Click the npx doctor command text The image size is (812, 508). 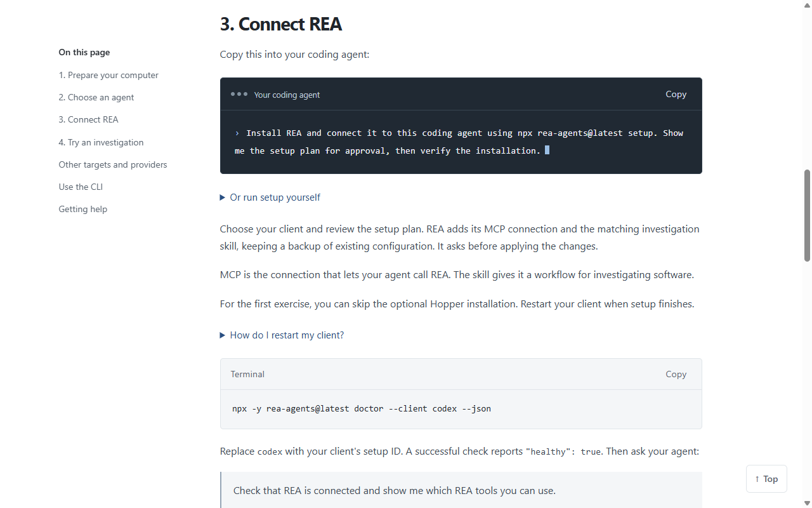[362, 408]
